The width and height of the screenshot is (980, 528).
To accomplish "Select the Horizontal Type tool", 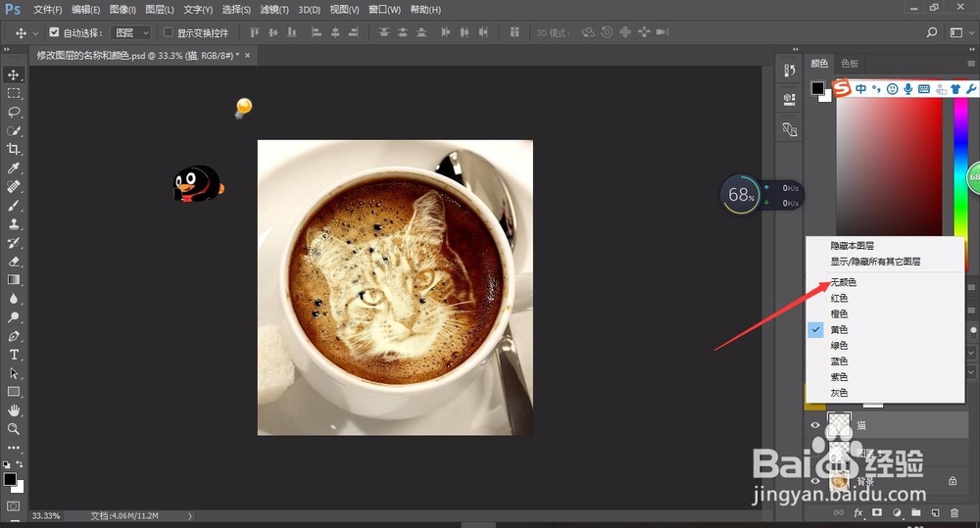I will tap(13, 355).
